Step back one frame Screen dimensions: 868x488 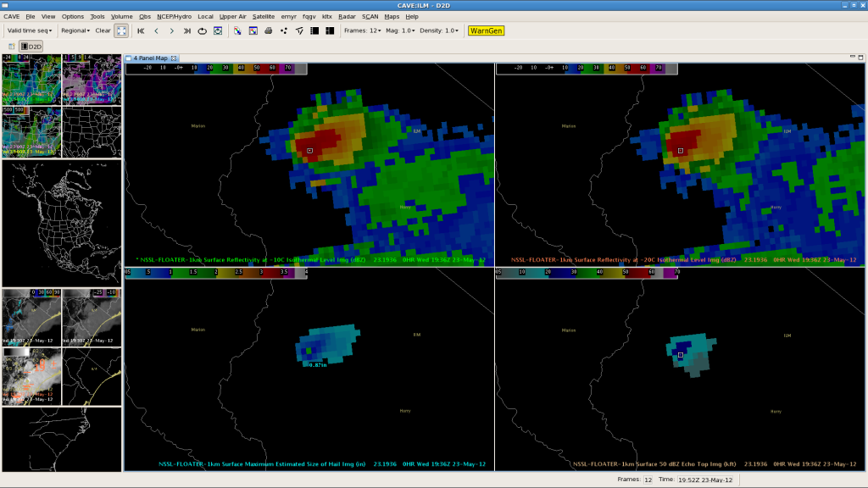coord(156,30)
